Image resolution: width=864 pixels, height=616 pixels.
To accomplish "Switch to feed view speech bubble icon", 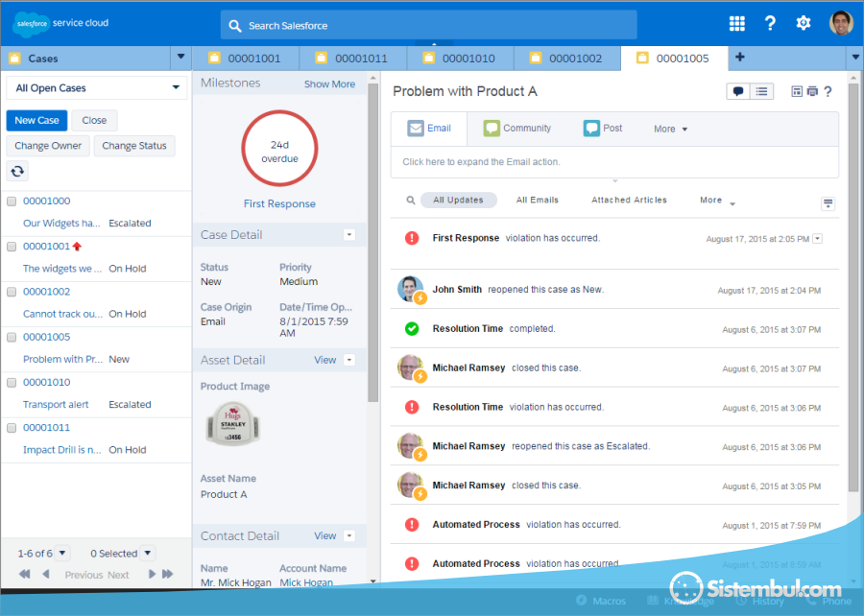I will pyautogui.click(x=738, y=91).
